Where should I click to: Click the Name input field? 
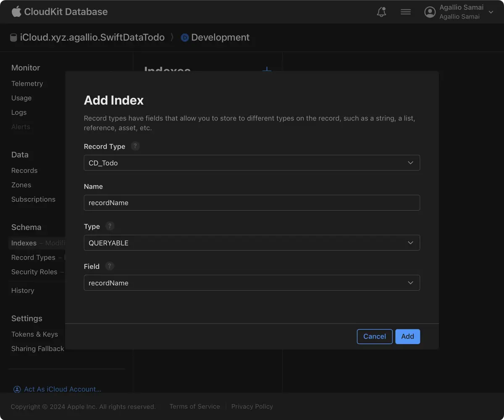[252, 203]
